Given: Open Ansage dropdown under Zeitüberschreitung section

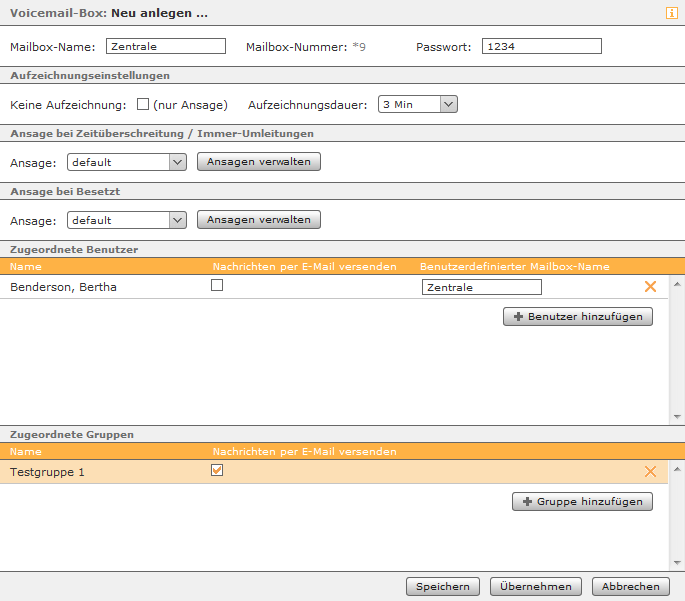Looking at the screenshot, I should [x=127, y=162].
